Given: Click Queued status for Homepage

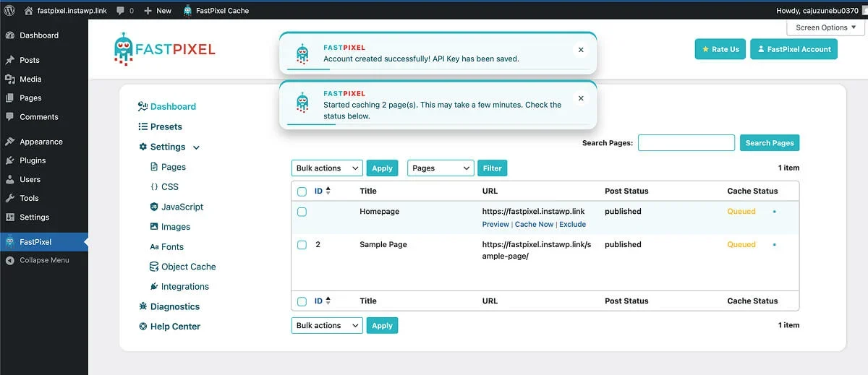Looking at the screenshot, I should 741,212.
